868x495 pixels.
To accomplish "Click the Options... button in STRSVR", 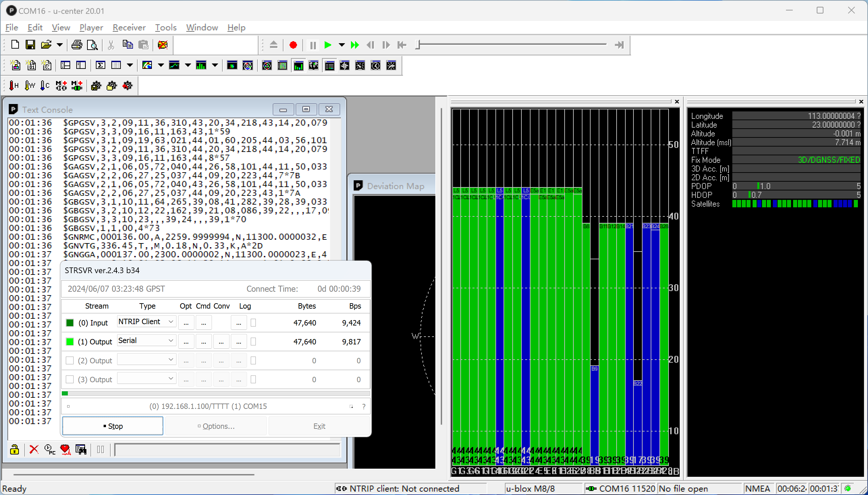I will (x=216, y=426).
